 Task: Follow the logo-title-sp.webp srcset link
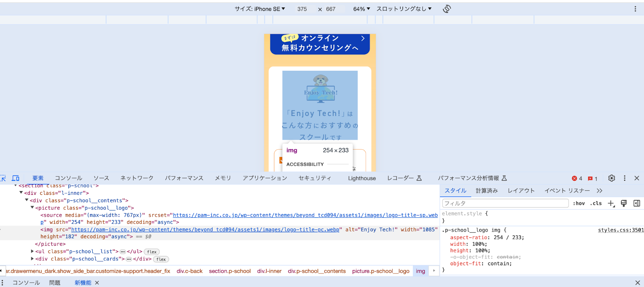click(x=305, y=215)
